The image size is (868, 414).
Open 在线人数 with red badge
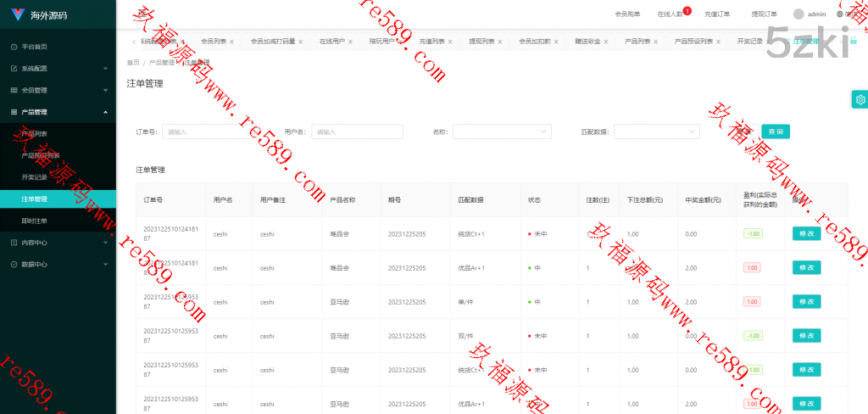point(670,14)
